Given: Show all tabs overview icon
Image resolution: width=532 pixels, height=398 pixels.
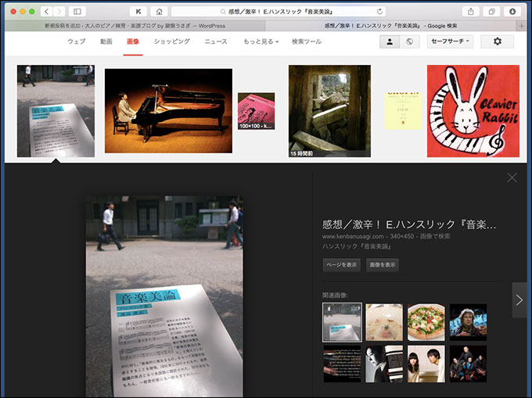Looking at the screenshot, I should (x=491, y=12).
